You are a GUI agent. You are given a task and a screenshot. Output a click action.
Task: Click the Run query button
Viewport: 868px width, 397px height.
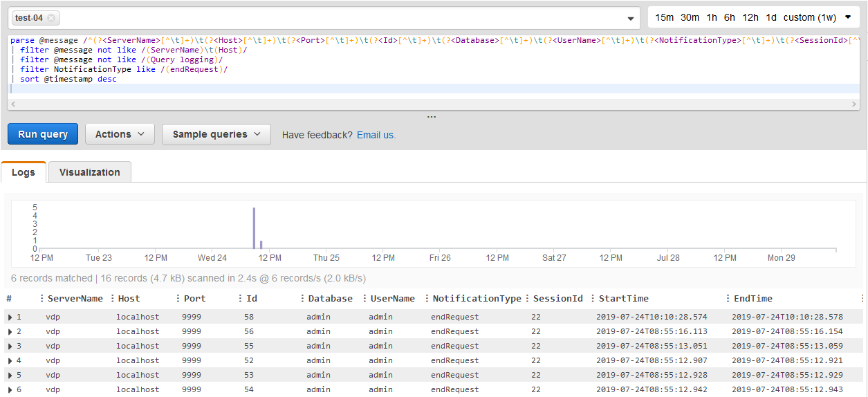[43, 134]
